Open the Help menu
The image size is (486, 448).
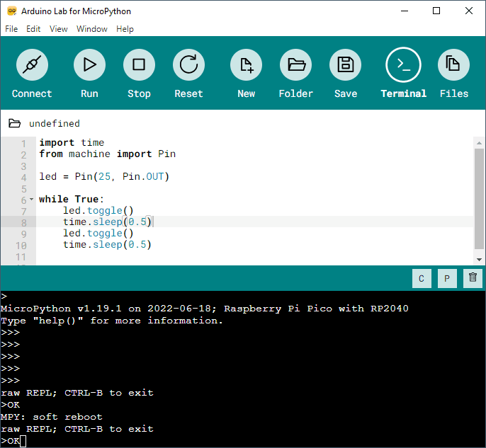tap(125, 29)
